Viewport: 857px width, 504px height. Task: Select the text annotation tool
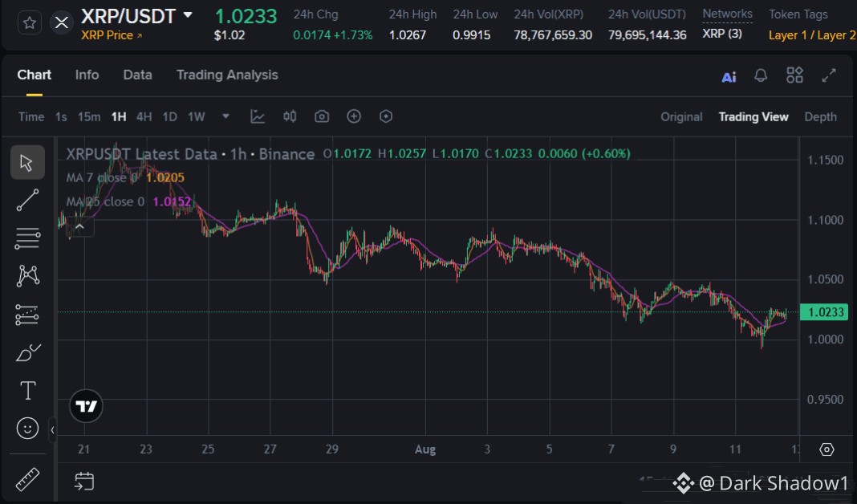28,390
